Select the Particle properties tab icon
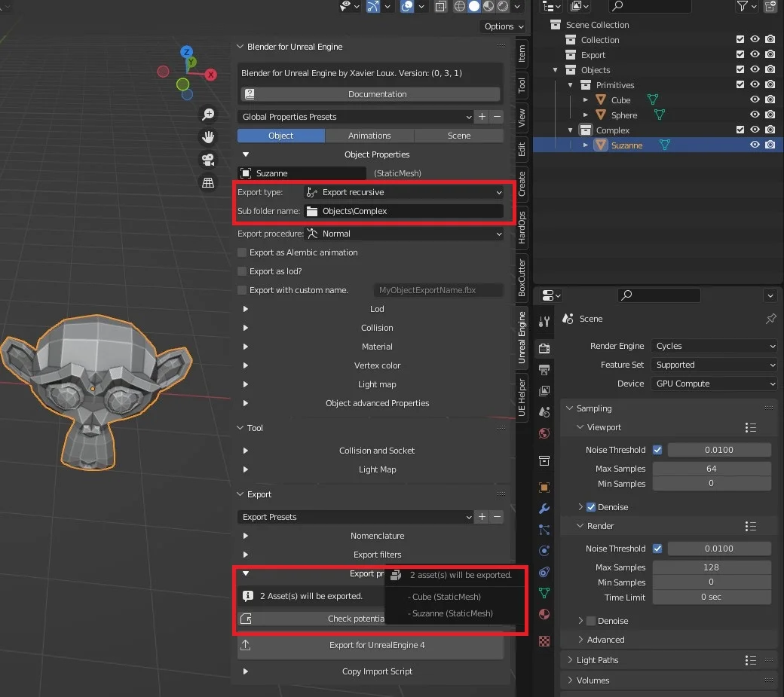The width and height of the screenshot is (784, 697). 544,530
